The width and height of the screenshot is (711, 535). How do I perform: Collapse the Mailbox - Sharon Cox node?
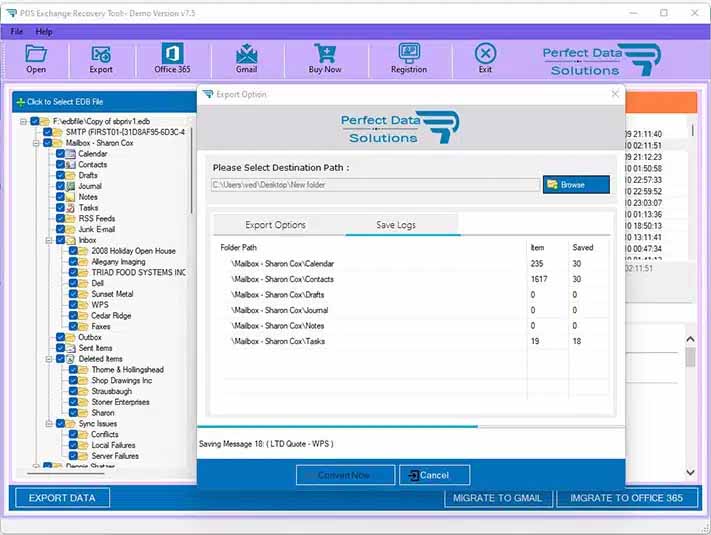pos(36,143)
